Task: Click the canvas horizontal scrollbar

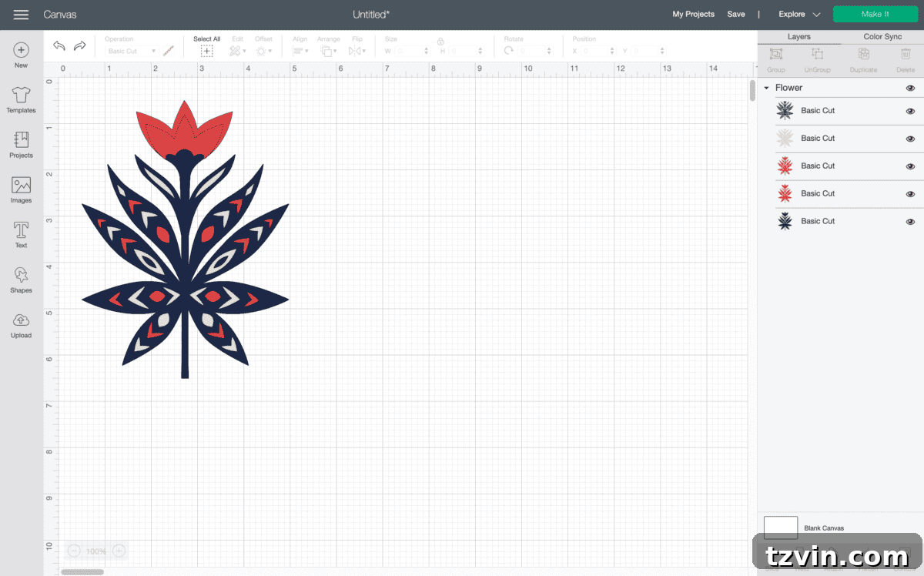Action: coord(82,572)
